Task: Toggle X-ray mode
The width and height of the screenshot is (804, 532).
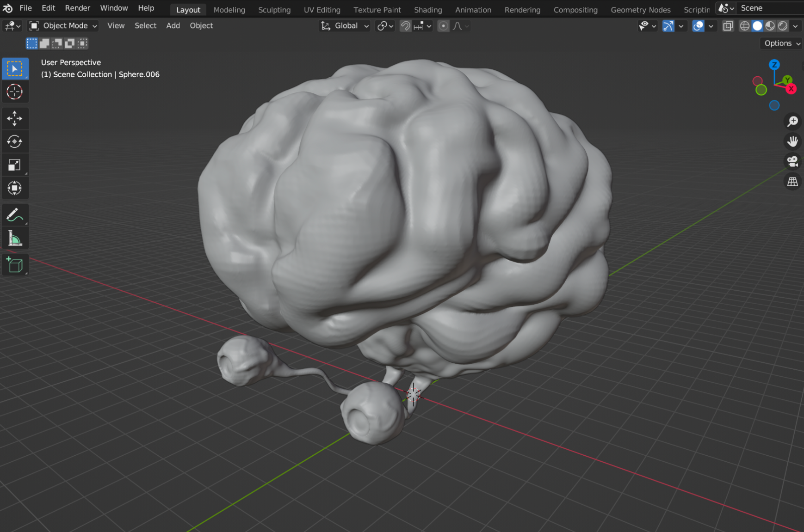Action: (728, 26)
